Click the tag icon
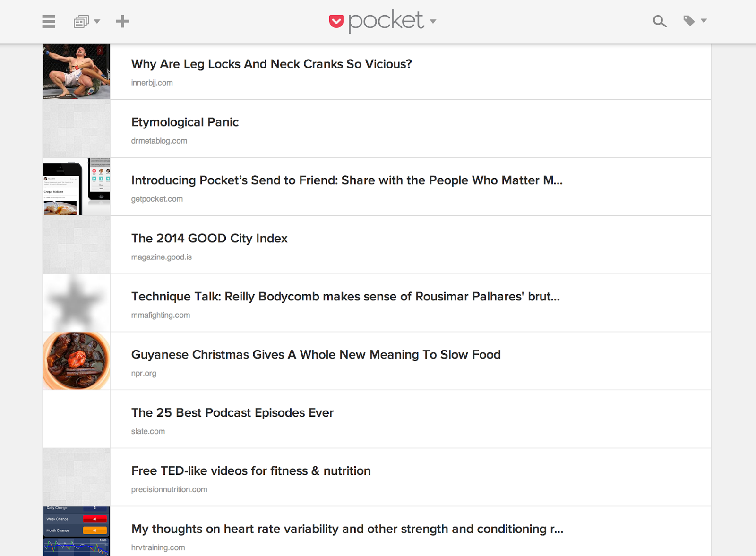 point(689,21)
